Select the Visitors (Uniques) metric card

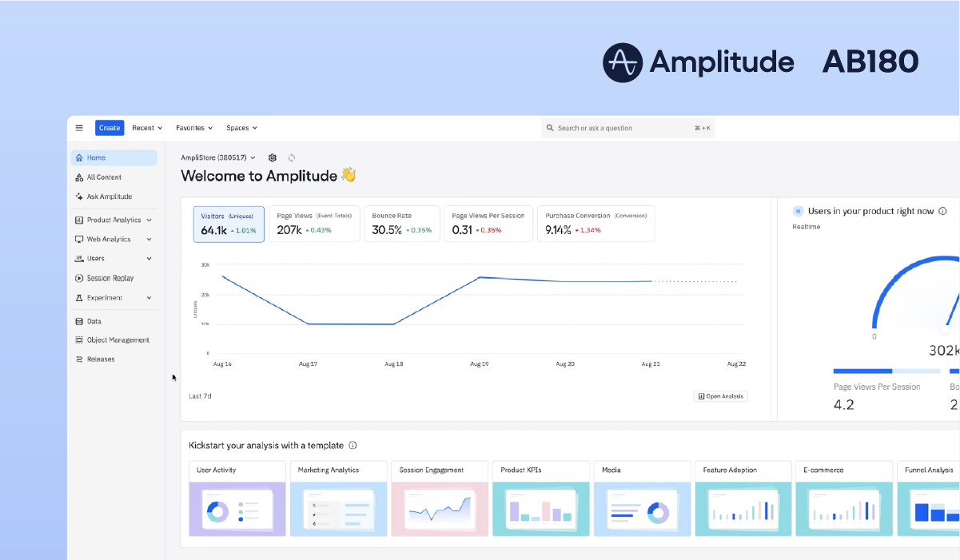pos(229,224)
